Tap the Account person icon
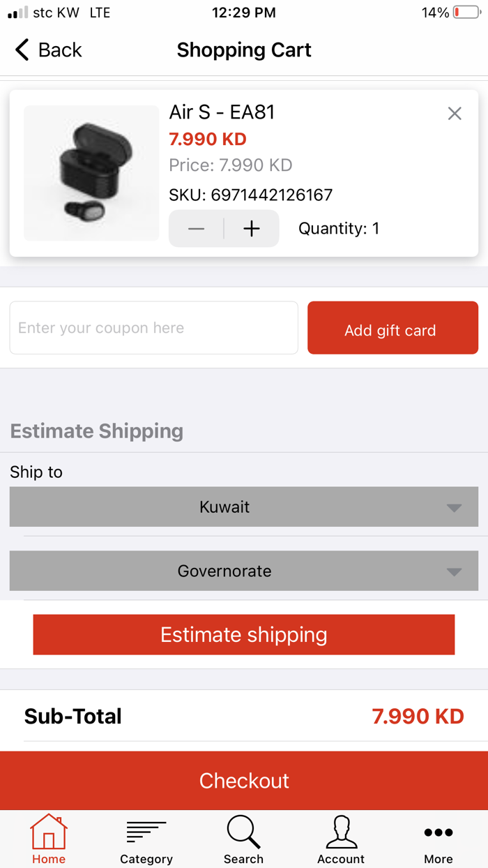Image resolution: width=488 pixels, height=868 pixels. [341, 832]
